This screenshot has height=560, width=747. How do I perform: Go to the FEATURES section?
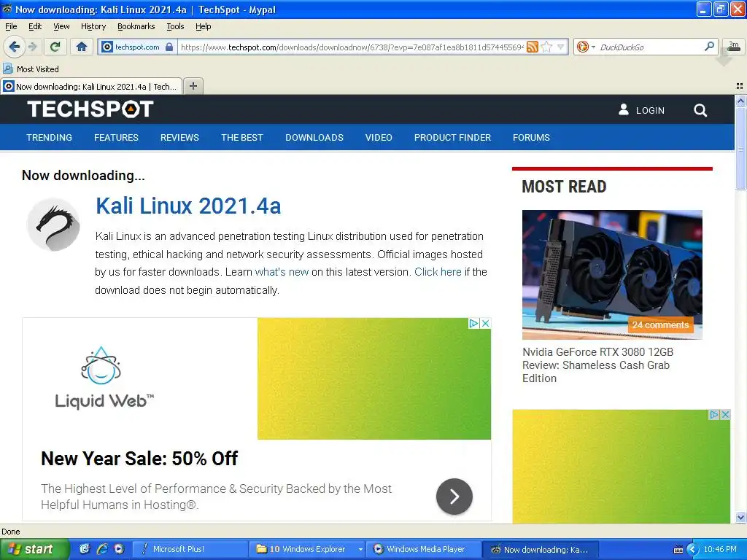coord(116,138)
